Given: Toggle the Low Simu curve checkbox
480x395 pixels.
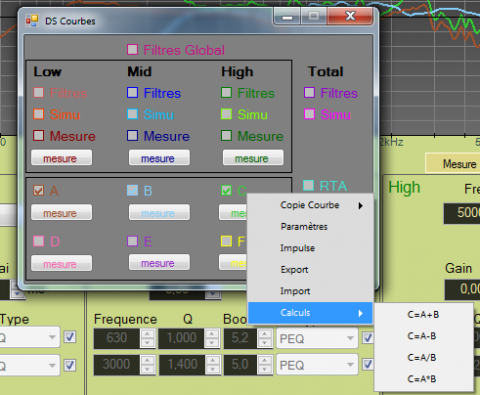Looking at the screenshot, I should click(39, 114).
